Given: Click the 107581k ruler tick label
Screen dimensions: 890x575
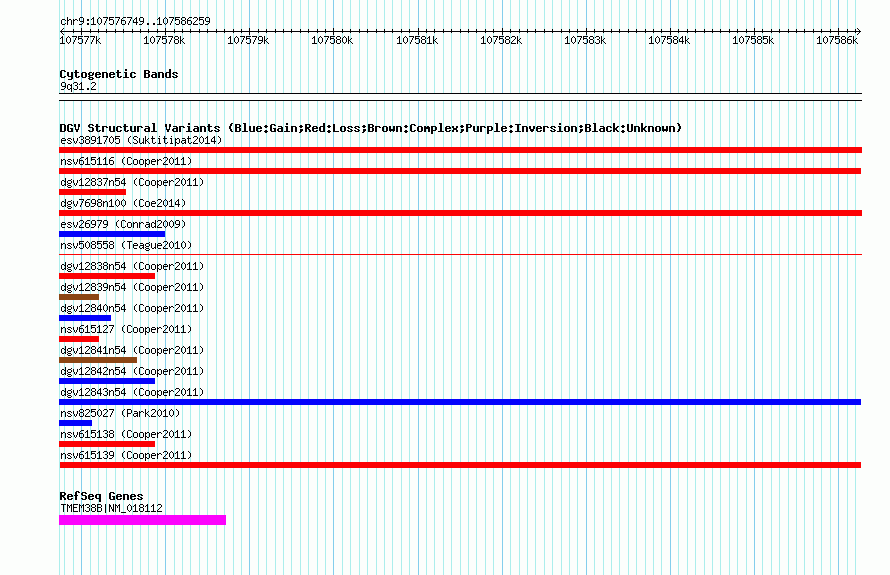Looking at the screenshot, I should pyautogui.click(x=417, y=40).
